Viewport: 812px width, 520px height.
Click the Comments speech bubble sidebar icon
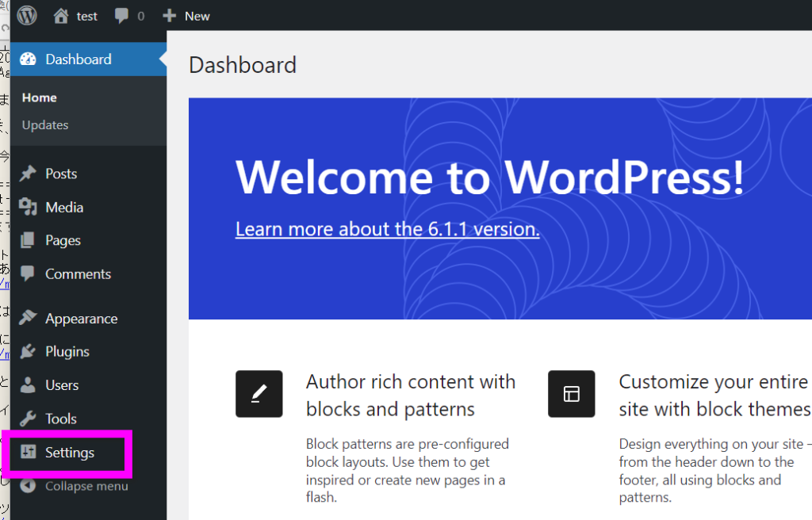coord(28,274)
